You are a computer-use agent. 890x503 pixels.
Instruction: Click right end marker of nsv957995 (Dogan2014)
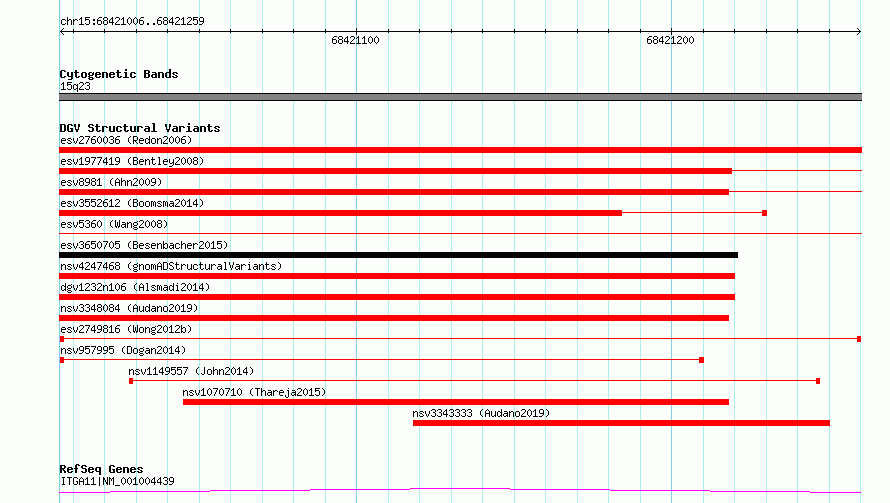(702, 360)
